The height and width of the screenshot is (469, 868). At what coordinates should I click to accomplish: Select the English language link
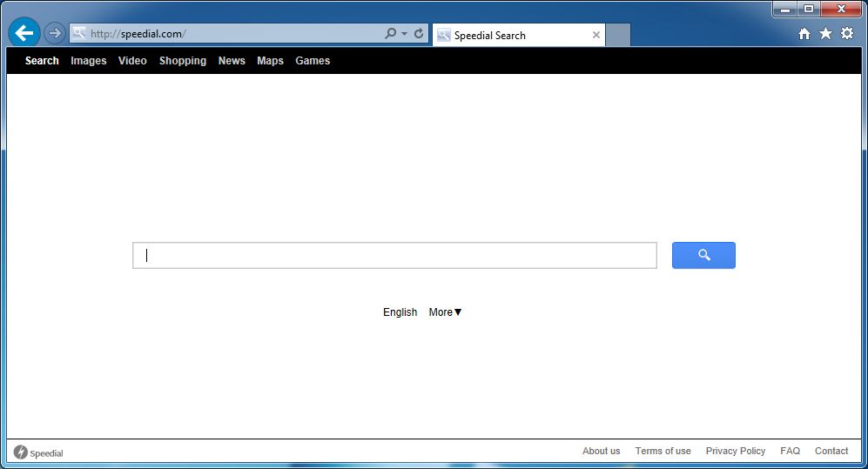coord(400,312)
